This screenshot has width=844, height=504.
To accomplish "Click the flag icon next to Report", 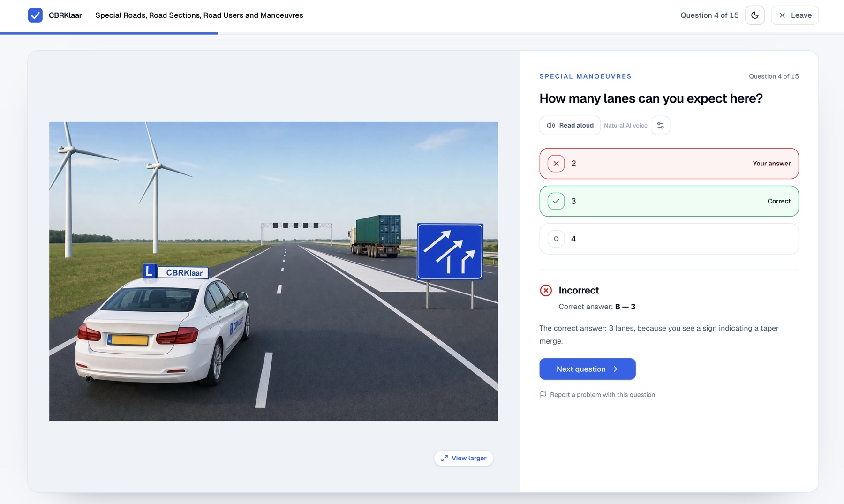I will (543, 395).
